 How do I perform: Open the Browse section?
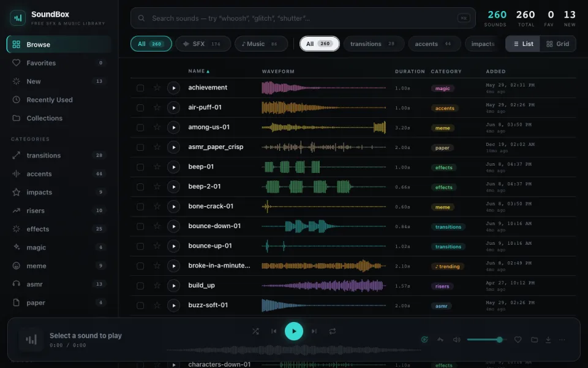coord(59,45)
